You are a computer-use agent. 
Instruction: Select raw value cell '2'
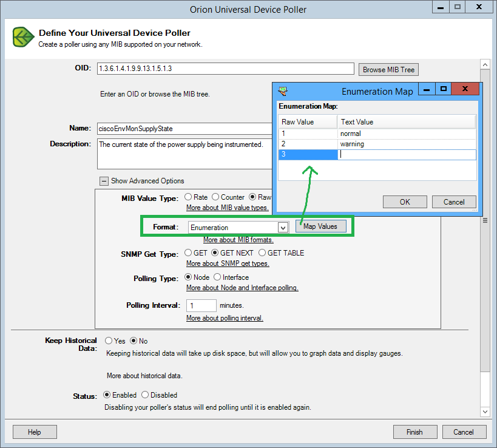pos(308,144)
